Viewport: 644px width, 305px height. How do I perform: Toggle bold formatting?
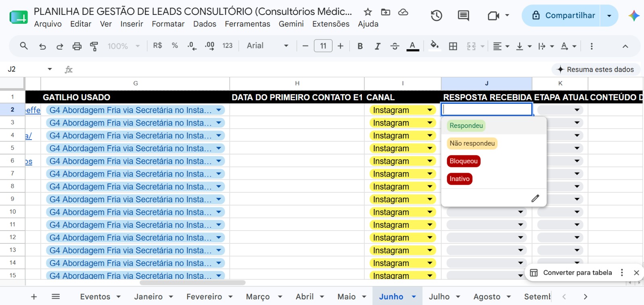(x=360, y=46)
